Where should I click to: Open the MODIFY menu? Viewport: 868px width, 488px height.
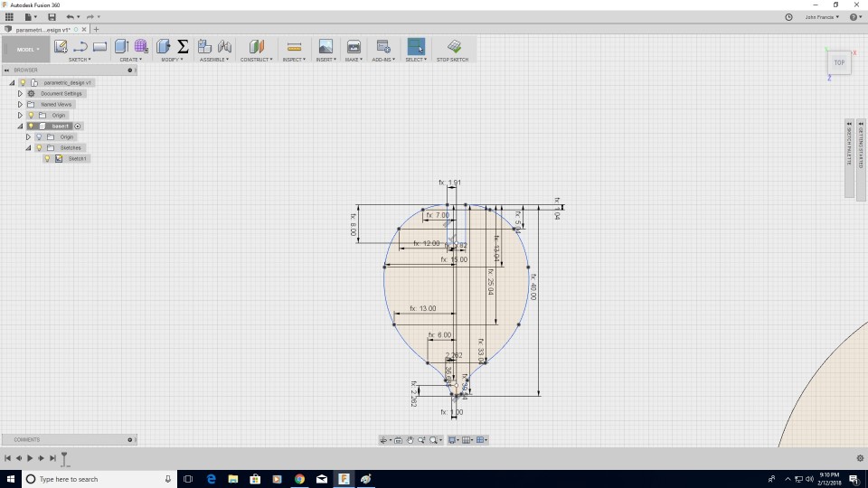pos(172,60)
